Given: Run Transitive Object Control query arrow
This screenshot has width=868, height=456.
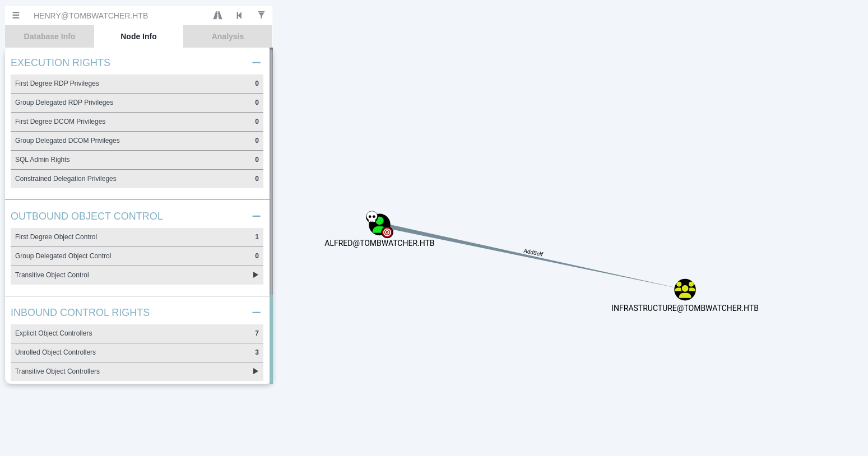Looking at the screenshot, I should point(256,275).
